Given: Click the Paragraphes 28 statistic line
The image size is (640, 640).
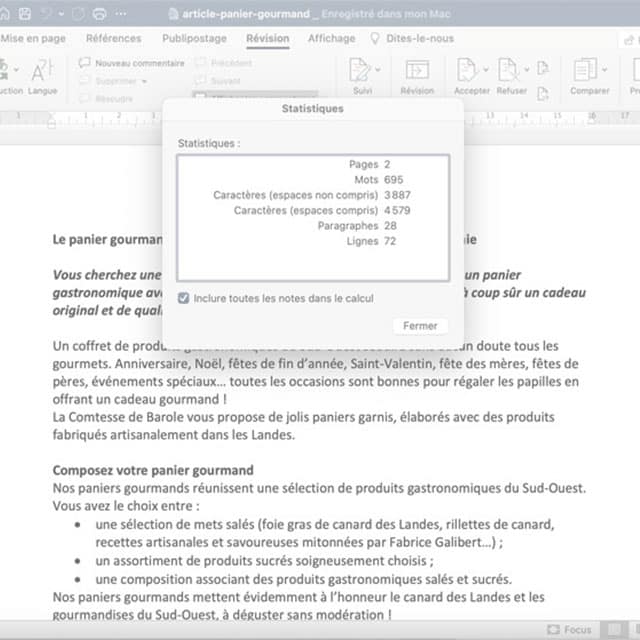Looking at the screenshot, I should [x=357, y=226].
